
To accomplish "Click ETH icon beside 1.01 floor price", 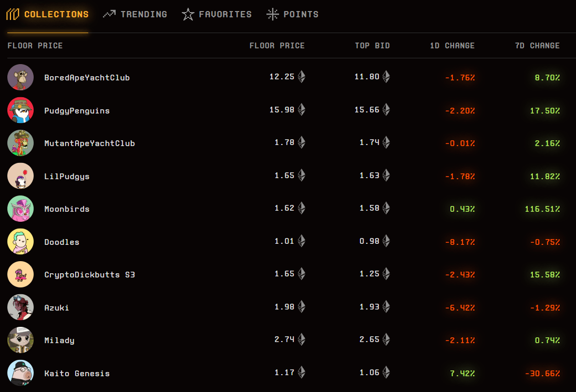I will click(x=302, y=241).
